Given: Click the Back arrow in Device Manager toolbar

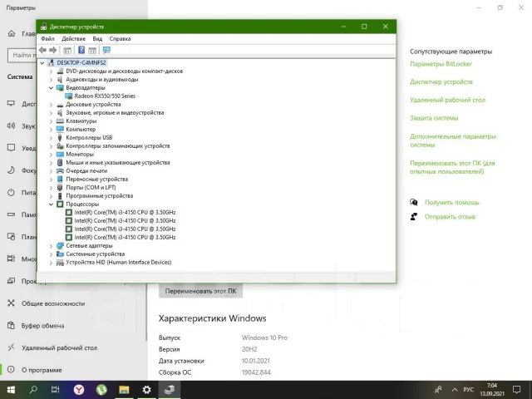Looking at the screenshot, I should click(42, 50).
